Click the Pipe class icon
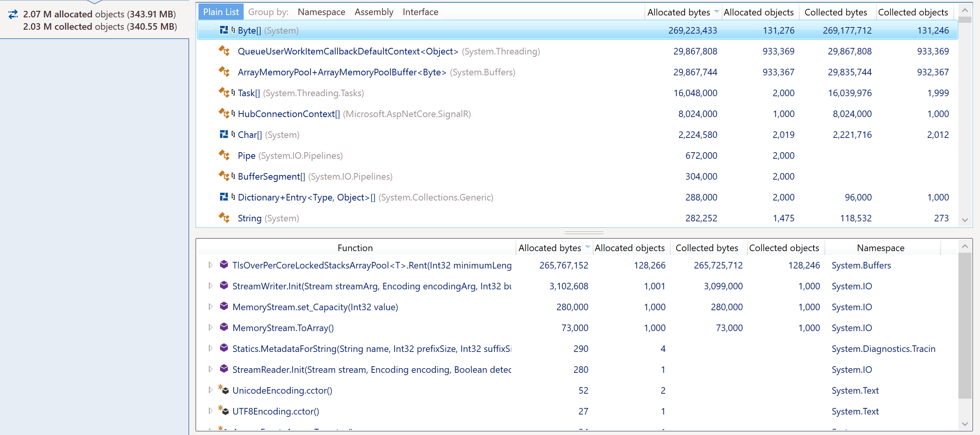980x435 pixels. pos(224,155)
